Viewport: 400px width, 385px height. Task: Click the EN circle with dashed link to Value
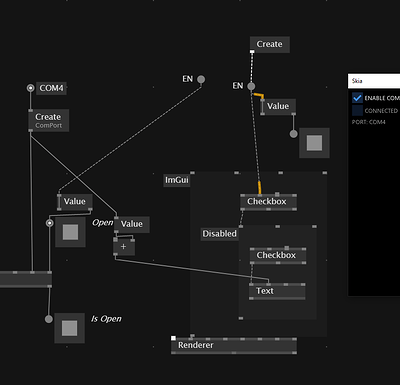click(201, 79)
